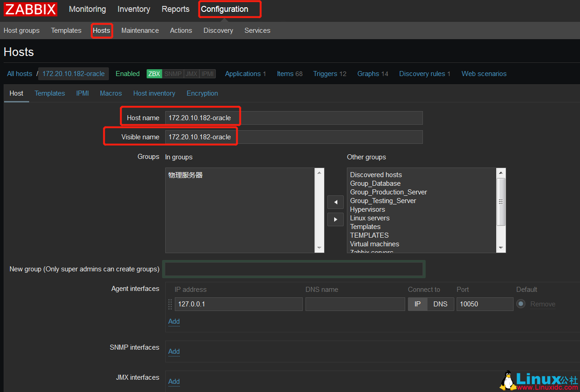Image resolution: width=580 pixels, height=392 pixels.
Task: Select the Default radio for the agent interface
Action: 520,304
